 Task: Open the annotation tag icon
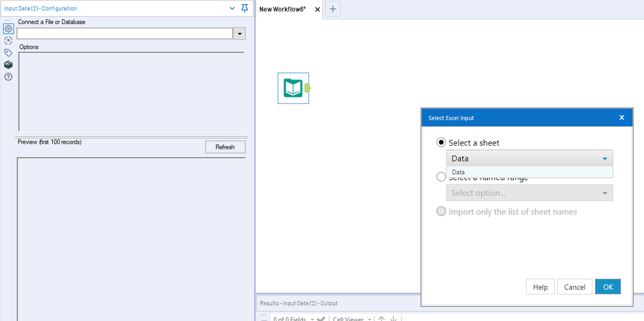point(8,53)
